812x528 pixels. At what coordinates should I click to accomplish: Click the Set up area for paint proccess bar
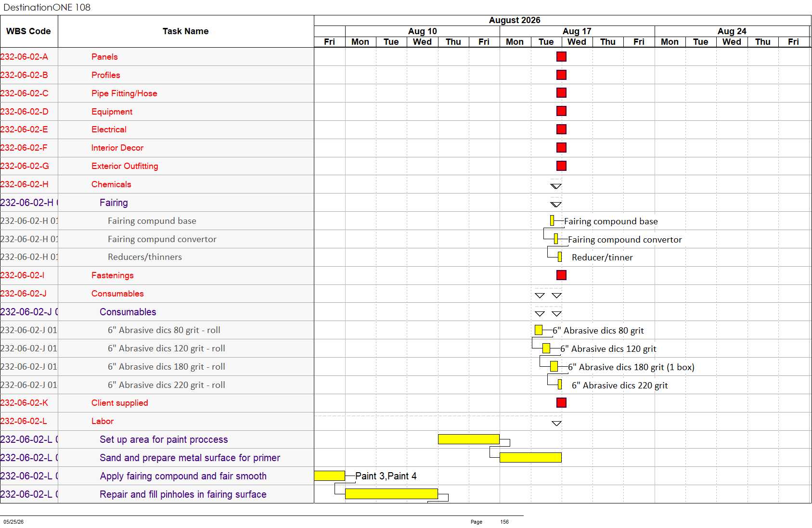469,439
